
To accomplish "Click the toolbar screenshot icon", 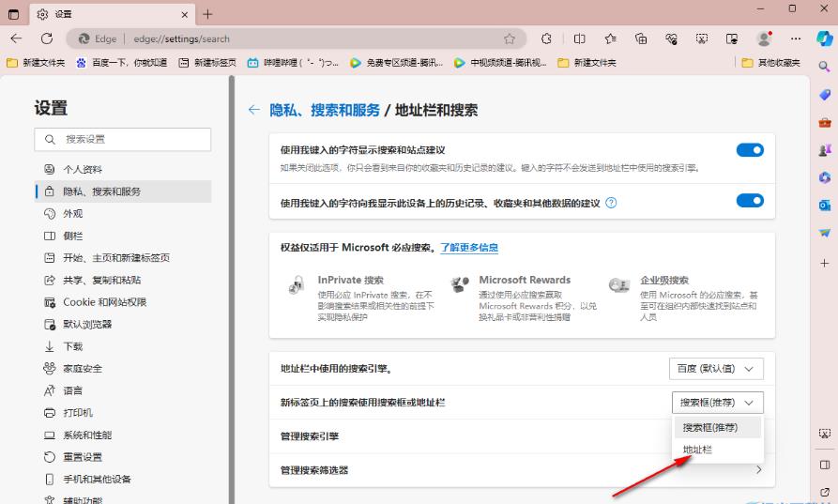I will (702, 38).
